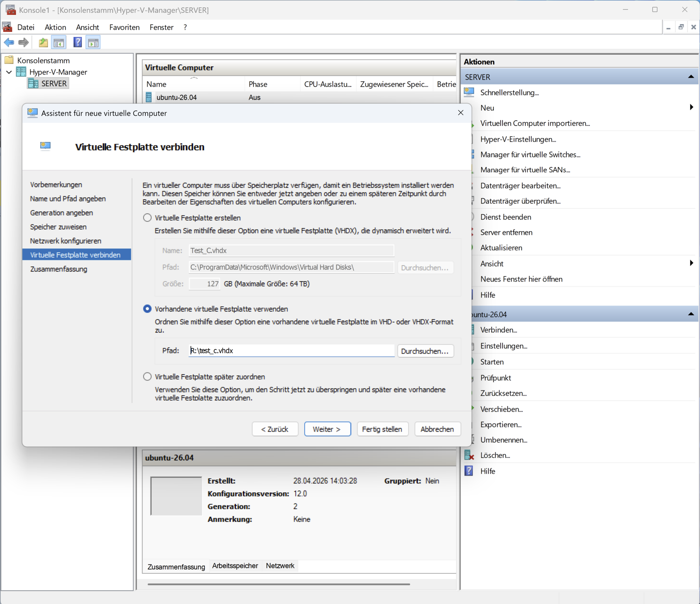Click the ubuntu-26.04 VM thumbnail preview
Image resolution: width=700 pixels, height=604 pixels.
coord(176,496)
